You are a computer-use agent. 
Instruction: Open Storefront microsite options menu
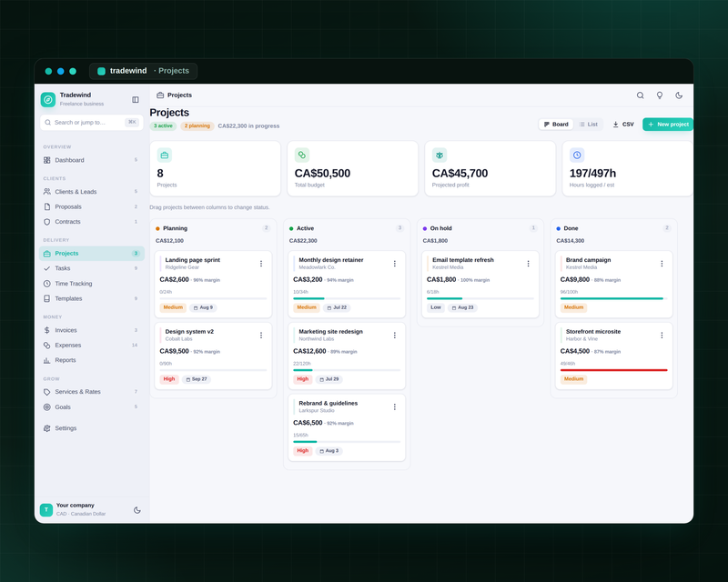(x=662, y=335)
